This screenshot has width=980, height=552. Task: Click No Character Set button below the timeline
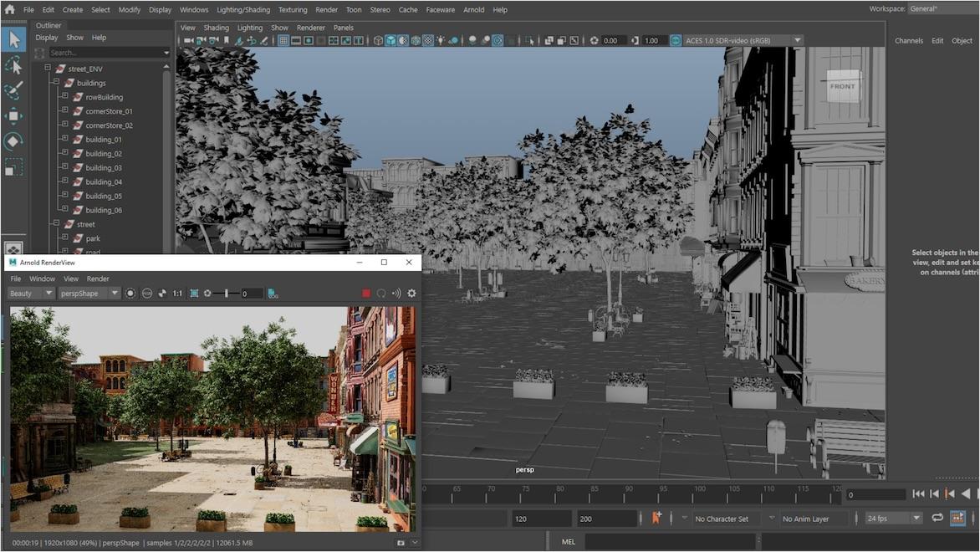pyautogui.click(x=721, y=519)
